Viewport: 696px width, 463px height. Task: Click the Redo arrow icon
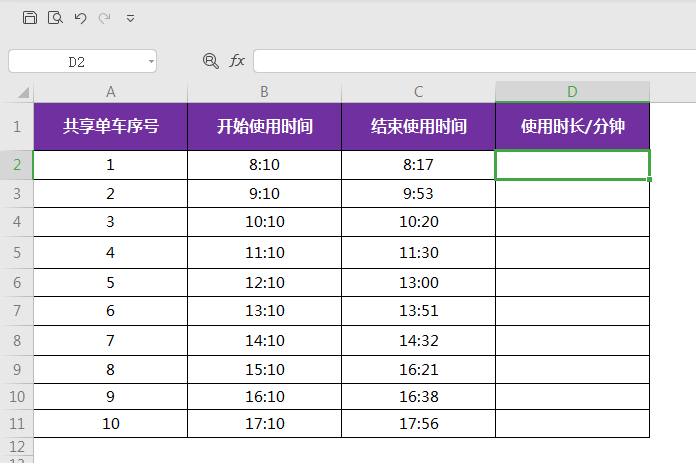point(105,17)
